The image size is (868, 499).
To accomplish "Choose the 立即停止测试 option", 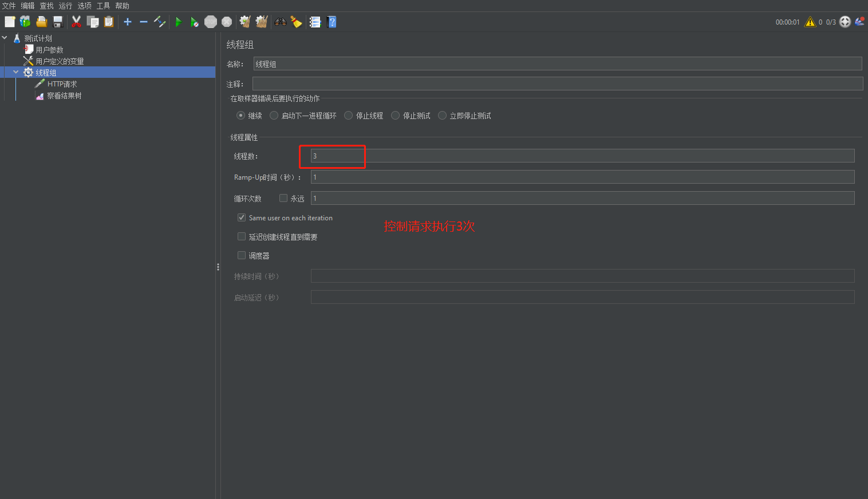I will [442, 116].
